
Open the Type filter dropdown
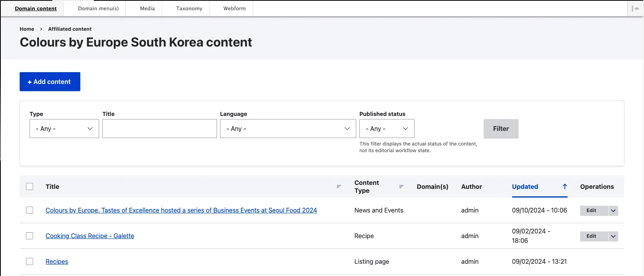[64, 129]
